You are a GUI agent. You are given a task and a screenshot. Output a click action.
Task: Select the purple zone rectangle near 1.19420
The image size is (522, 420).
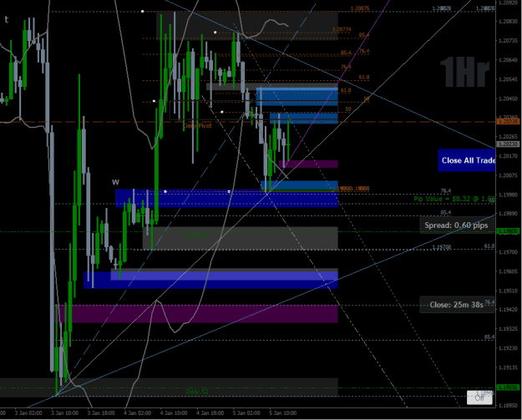(196, 314)
